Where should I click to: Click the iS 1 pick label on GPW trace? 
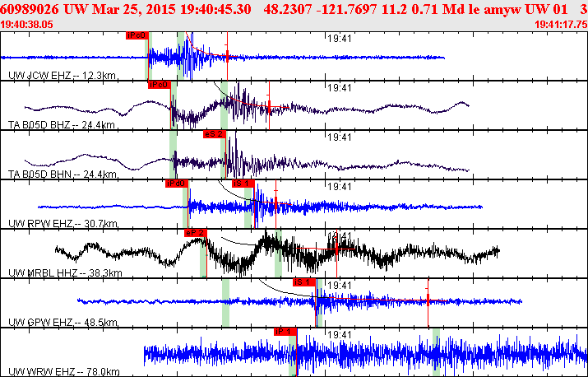pyautogui.click(x=304, y=282)
